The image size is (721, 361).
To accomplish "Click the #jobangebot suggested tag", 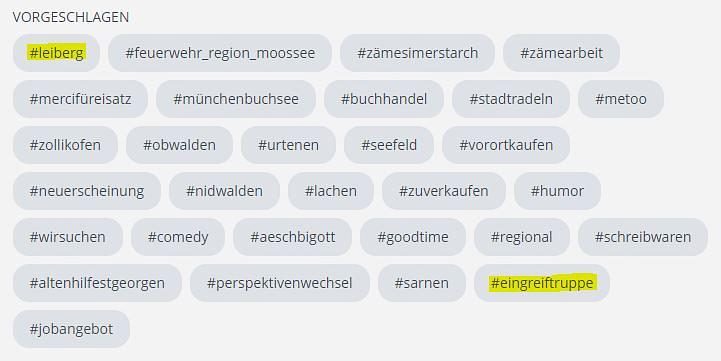I will (71, 329).
